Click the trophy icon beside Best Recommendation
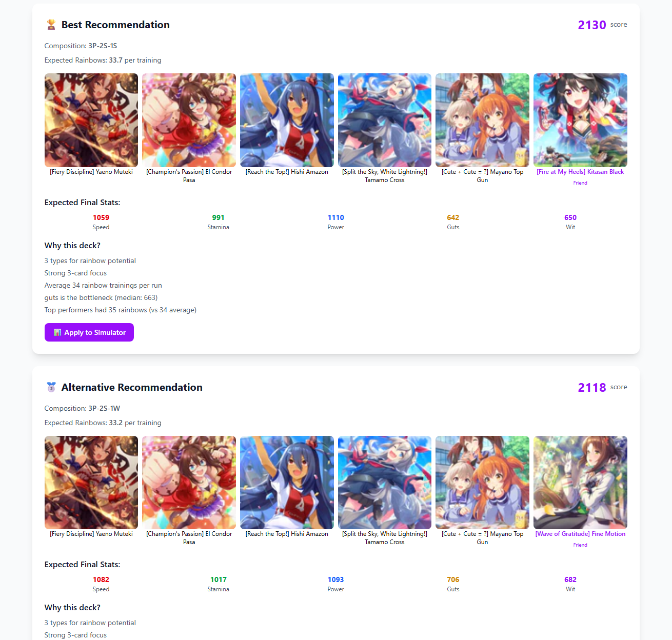The image size is (672, 640). (51, 25)
